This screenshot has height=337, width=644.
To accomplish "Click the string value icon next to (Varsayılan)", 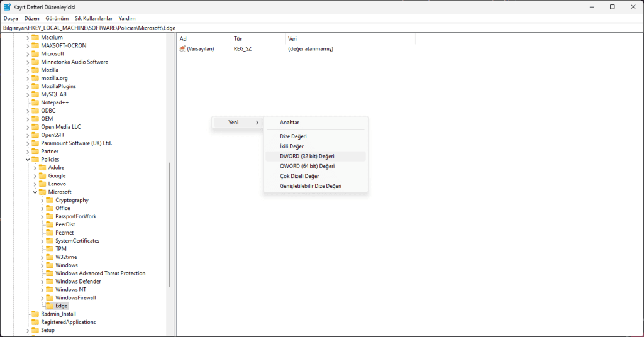I will (x=182, y=48).
